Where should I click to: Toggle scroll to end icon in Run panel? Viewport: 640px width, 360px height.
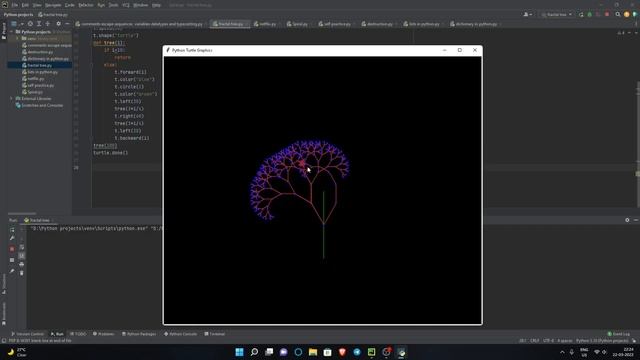[x=22, y=256]
